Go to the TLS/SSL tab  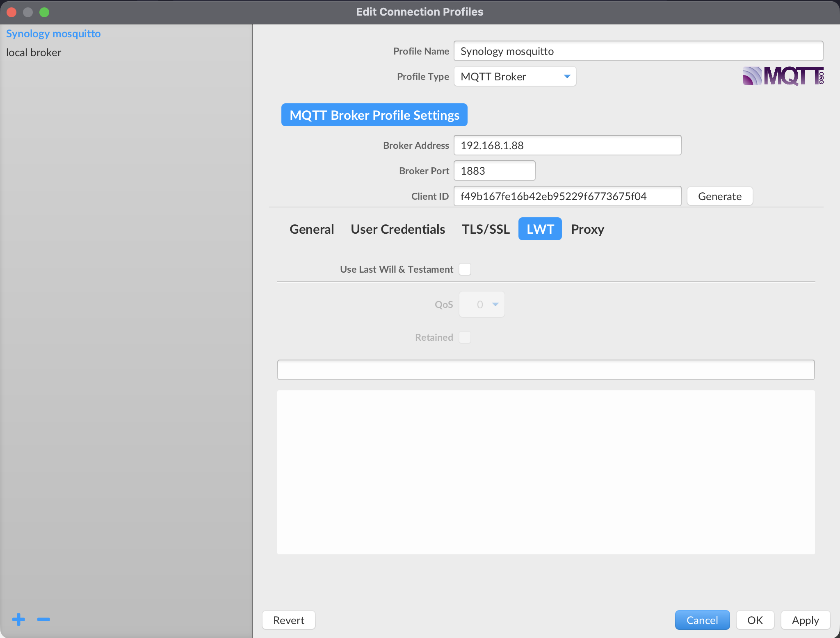pyautogui.click(x=486, y=229)
